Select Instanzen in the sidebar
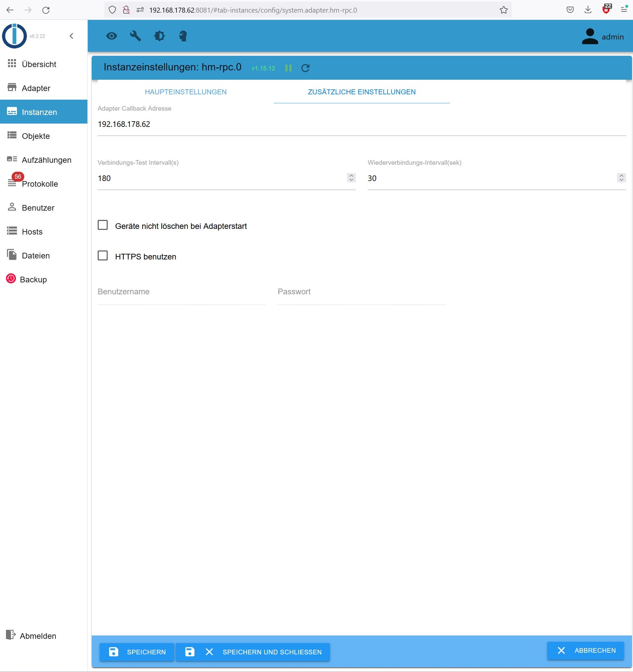 (x=44, y=112)
